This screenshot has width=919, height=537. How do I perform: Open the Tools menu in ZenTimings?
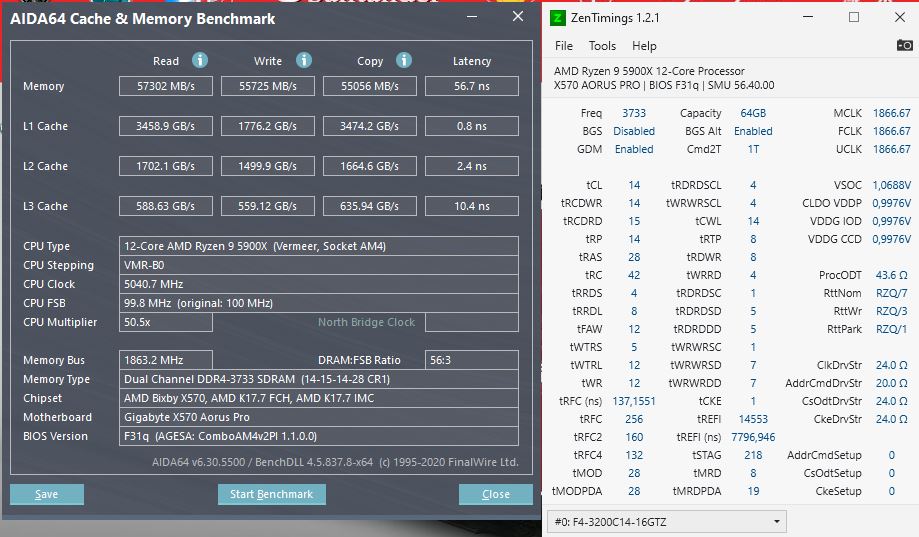tap(603, 46)
